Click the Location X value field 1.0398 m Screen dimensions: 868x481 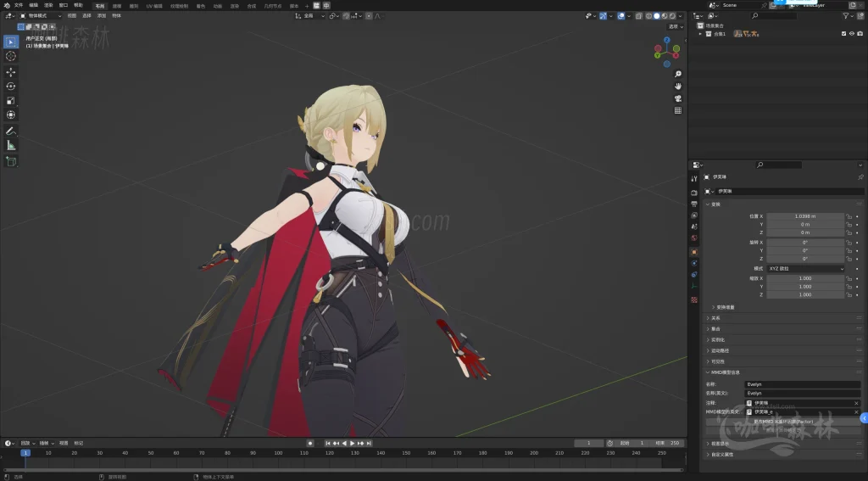click(x=805, y=216)
